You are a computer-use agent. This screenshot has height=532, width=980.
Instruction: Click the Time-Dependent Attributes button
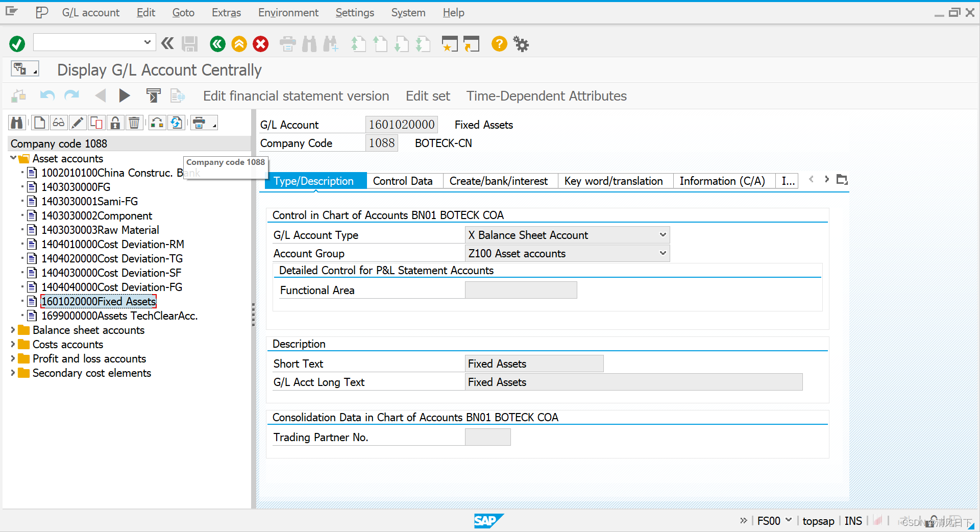(547, 96)
